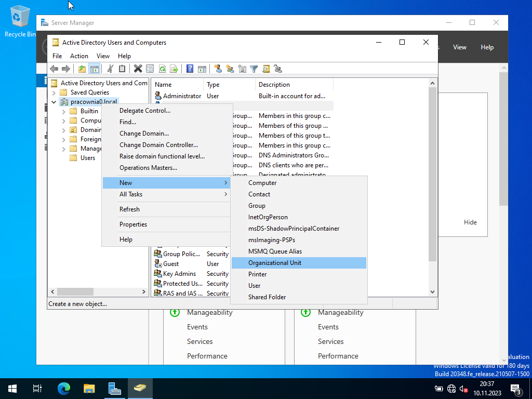
Task: Select Properties in the context menu
Action: 166,224
